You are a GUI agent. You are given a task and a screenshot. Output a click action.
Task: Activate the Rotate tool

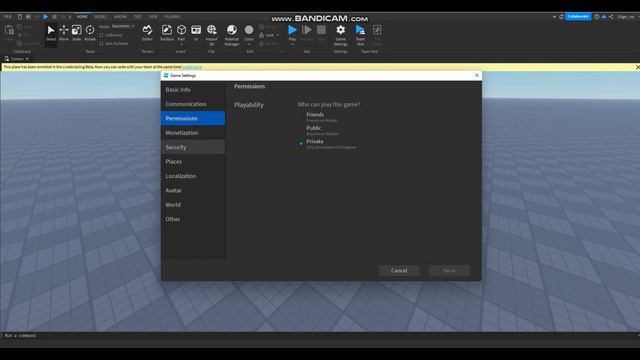pos(90,33)
